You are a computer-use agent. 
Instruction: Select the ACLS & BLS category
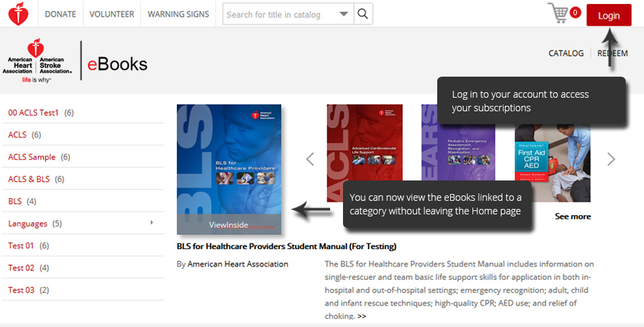click(x=28, y=179)
